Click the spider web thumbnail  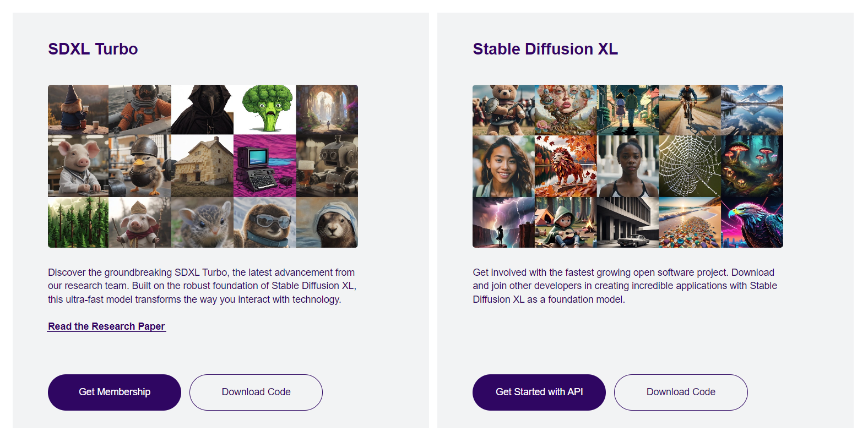pyautogui.click(x=690, y=166)
